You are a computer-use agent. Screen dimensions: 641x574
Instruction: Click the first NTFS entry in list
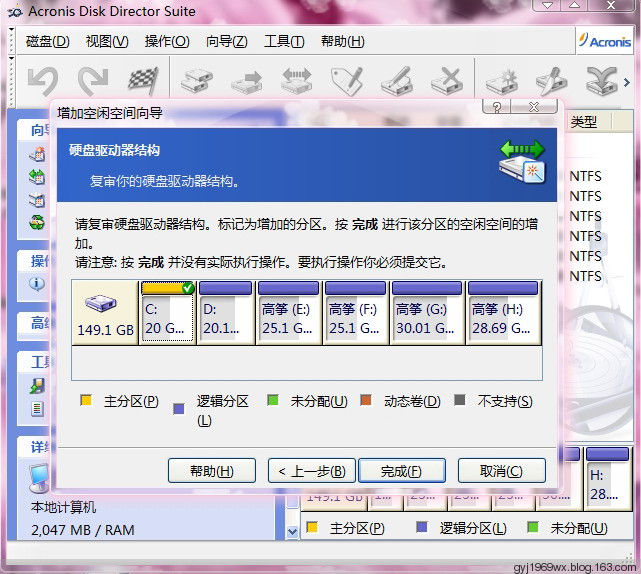coord(585,176)
